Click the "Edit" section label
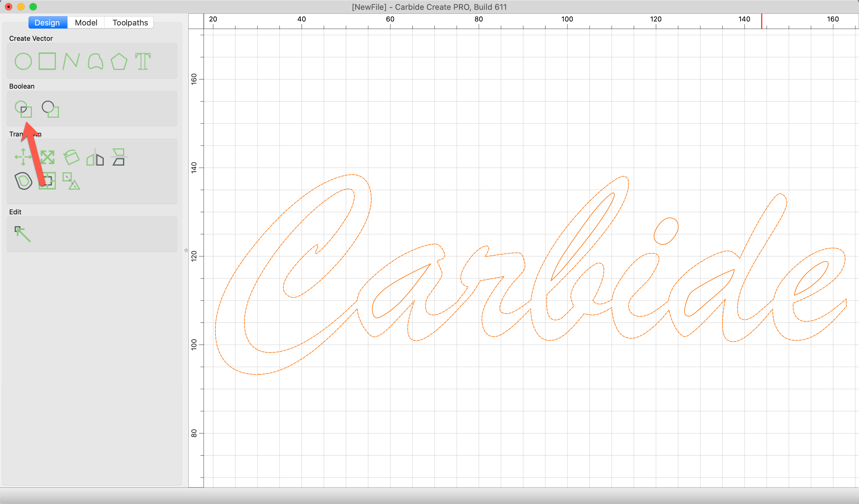This screenshot has height=504, width=859. 15,212
